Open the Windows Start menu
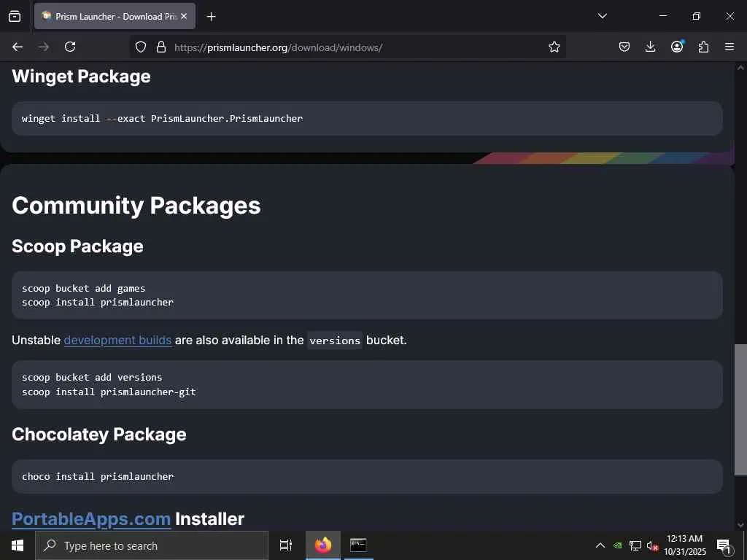This screenshot has height=560, width=747. (18, 545)
